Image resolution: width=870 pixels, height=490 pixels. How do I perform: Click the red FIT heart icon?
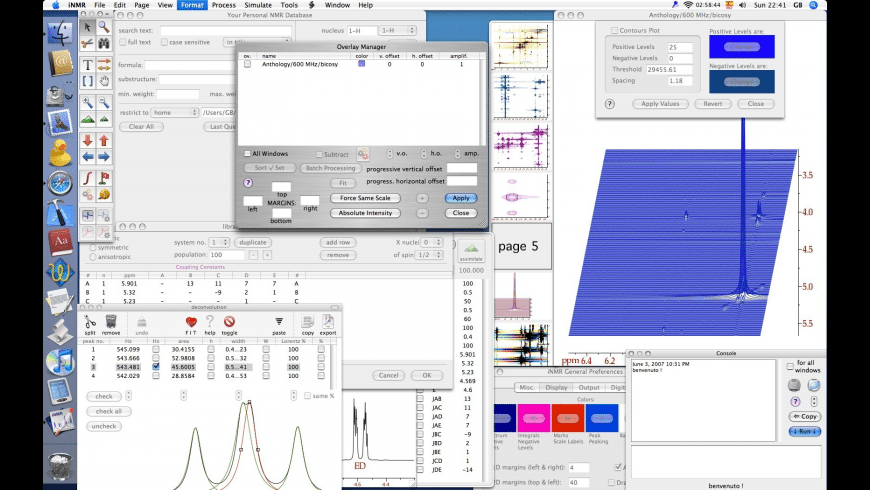190,322
